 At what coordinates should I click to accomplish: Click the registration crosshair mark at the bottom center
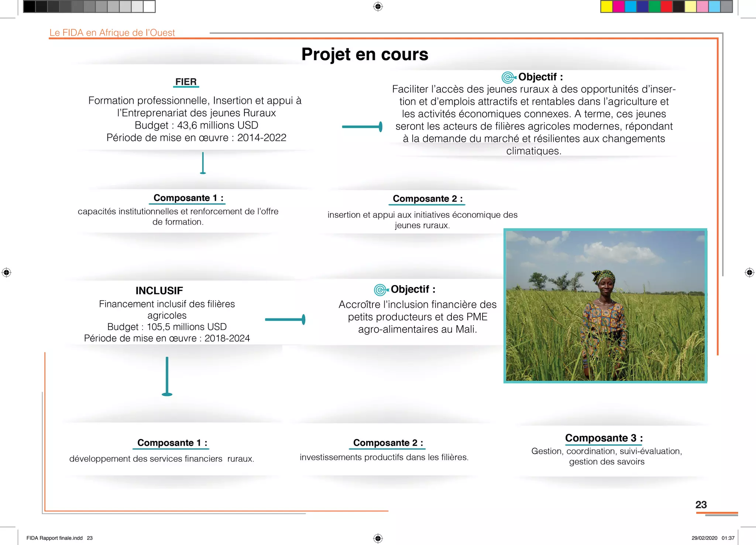pos(378,538)
